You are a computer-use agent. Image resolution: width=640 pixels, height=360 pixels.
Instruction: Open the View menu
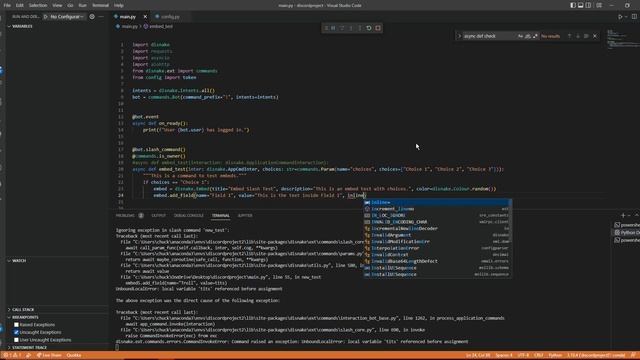click(x=58, y=5)
